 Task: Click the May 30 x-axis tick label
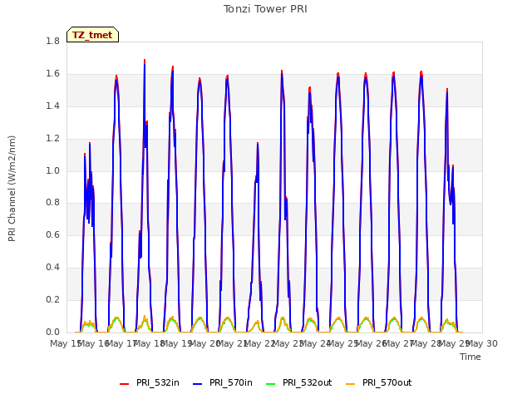click(482, 343)
